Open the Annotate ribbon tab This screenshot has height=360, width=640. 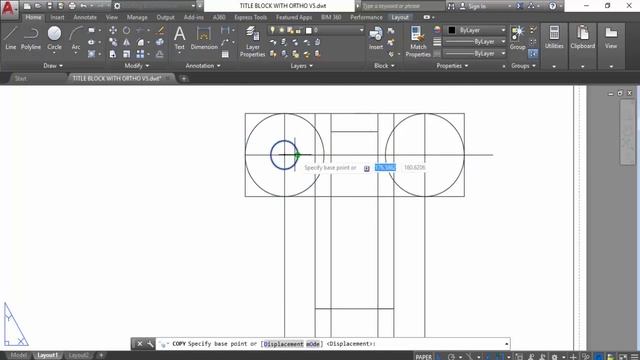click(x=85, y=18)
